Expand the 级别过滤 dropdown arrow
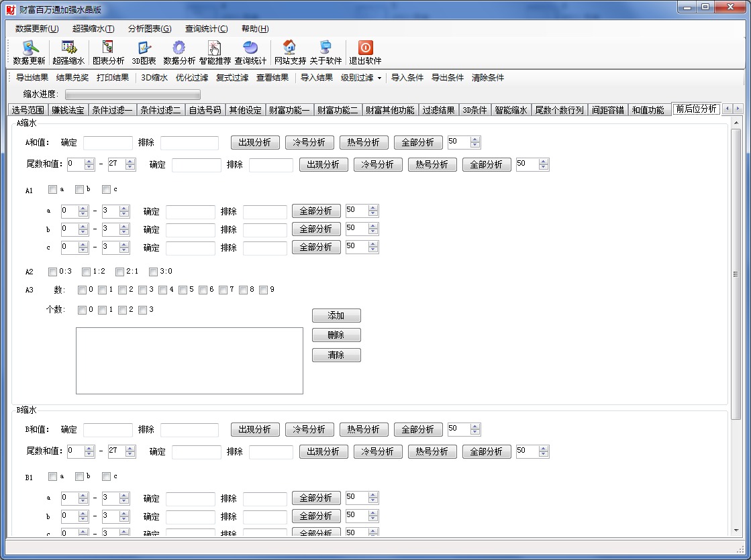This screenshot has width=751, height=560. tap(379, 78)
